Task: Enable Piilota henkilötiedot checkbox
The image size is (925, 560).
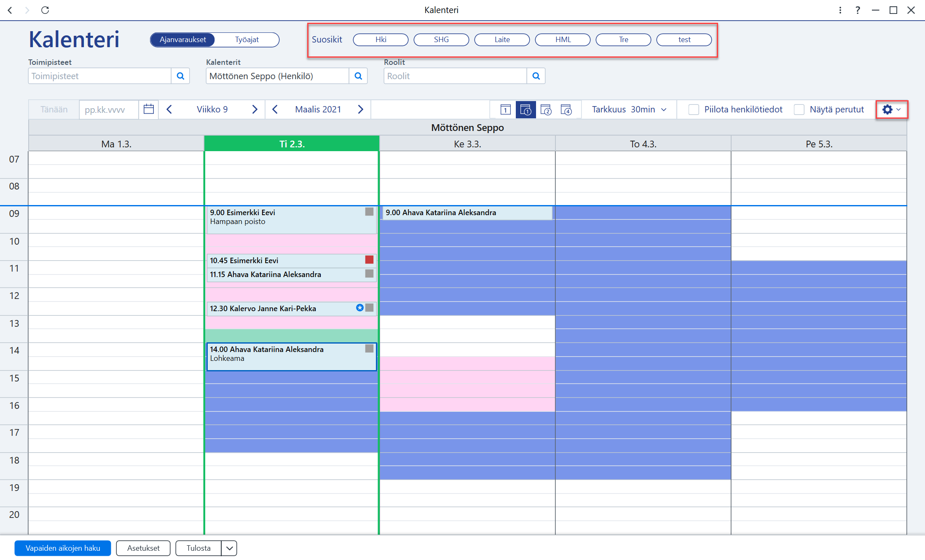Action: pos(693,109)
